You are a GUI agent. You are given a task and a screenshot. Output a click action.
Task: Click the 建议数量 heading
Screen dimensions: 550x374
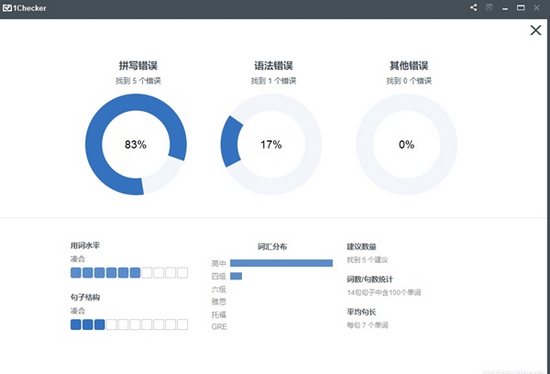pos(362,247)
